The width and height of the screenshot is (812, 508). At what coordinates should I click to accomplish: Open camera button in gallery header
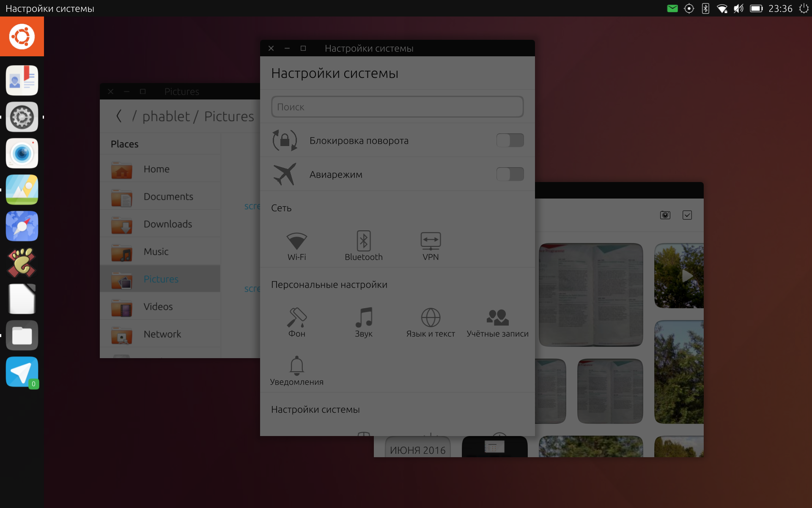[665, 215]
